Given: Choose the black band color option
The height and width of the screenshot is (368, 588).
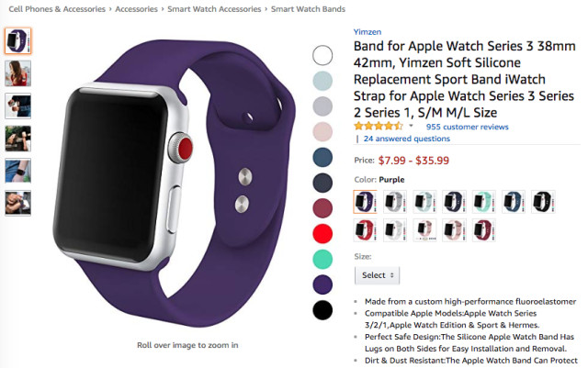Looking at the screenshot, I should [543, 202].
